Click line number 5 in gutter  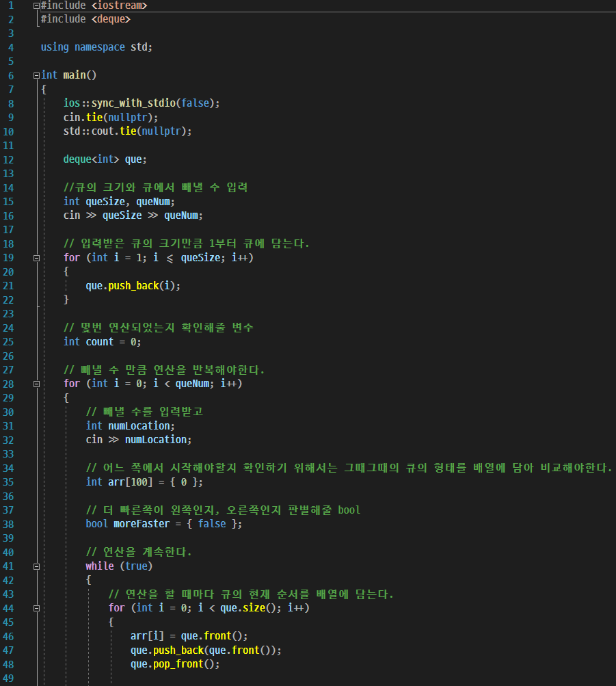[x=11, y=62]
